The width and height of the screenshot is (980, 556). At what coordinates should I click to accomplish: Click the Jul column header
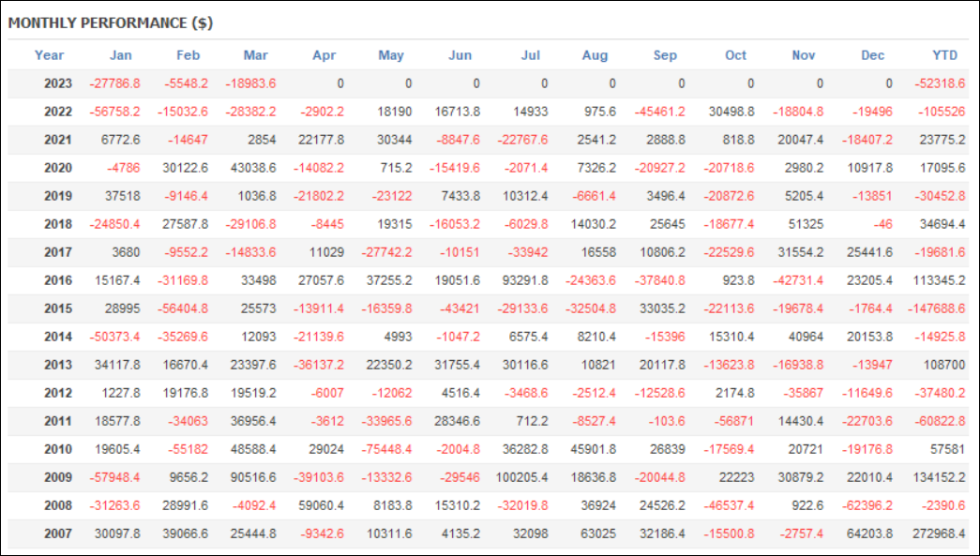click(531, 55)
